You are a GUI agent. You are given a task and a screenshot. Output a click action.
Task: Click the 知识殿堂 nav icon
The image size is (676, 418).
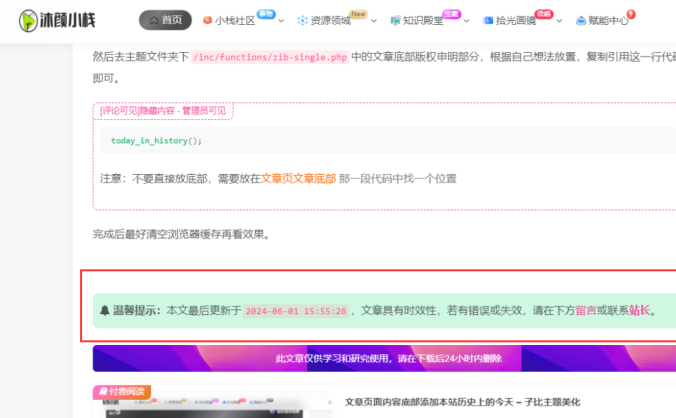coord(395,20)
